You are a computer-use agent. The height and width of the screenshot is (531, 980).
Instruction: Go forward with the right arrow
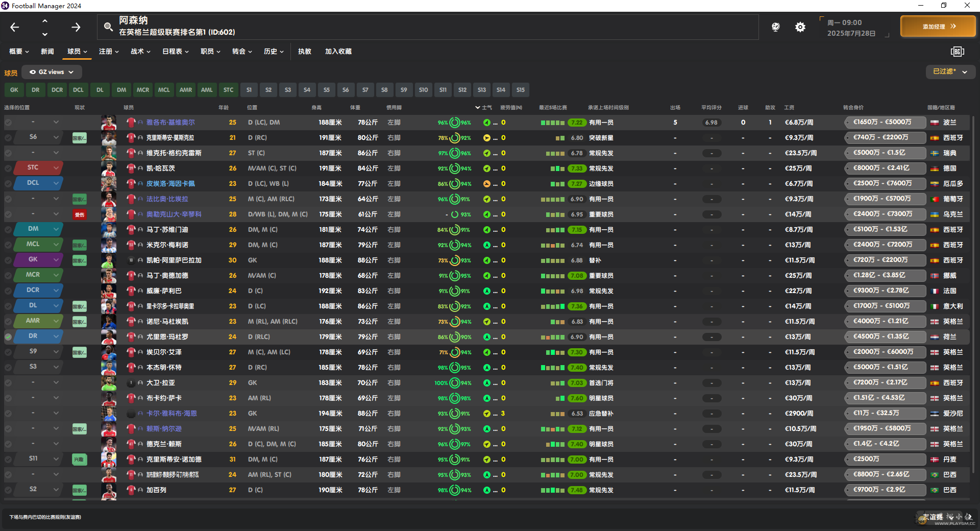click(x=76, y=27)
